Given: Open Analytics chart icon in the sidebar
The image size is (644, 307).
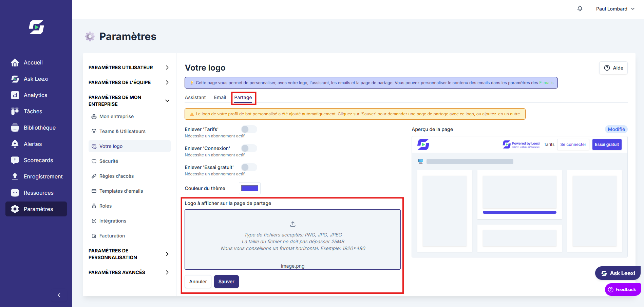Looking at the screenshot, I should (x=15, y=95).
